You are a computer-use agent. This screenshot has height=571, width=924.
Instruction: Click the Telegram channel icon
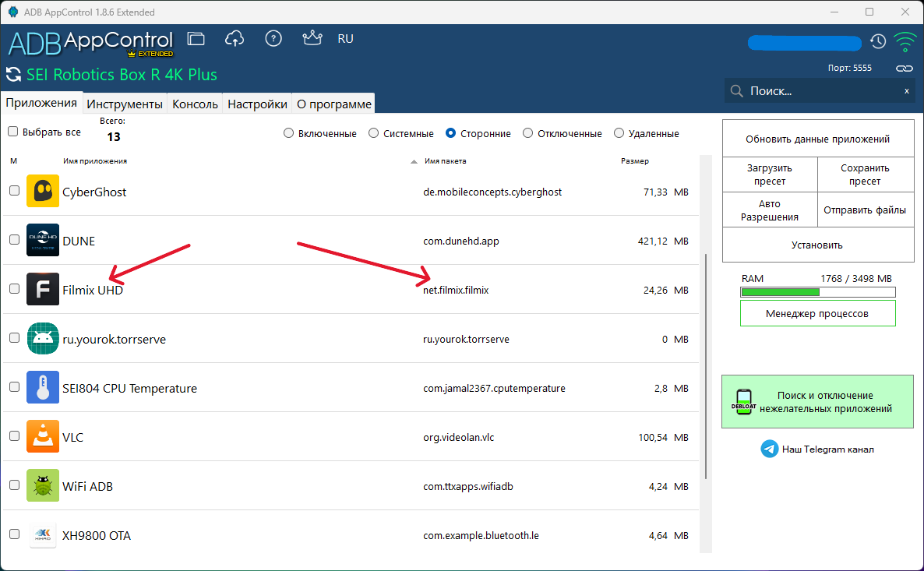click(770, 449)
